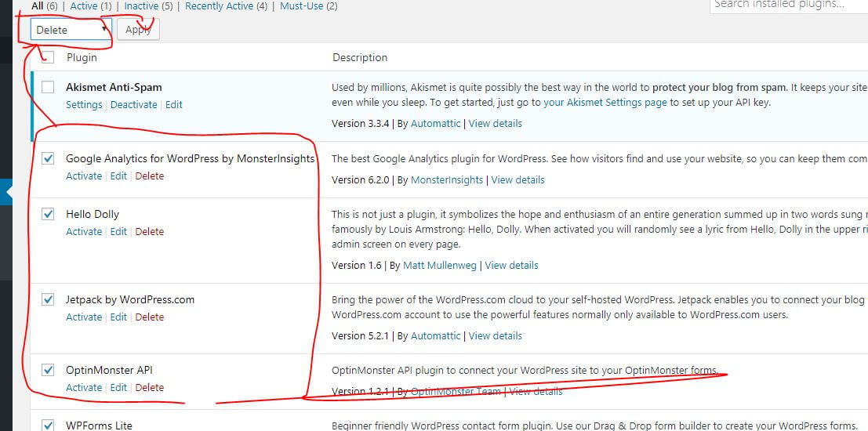
Task: Open Automattic author link under Jetpack
Action: (x=435, y=336)
